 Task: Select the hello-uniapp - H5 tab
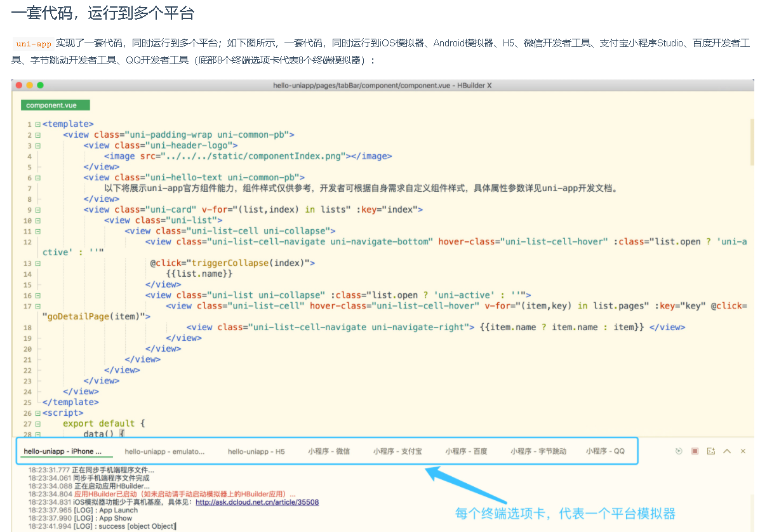point(257,451)
